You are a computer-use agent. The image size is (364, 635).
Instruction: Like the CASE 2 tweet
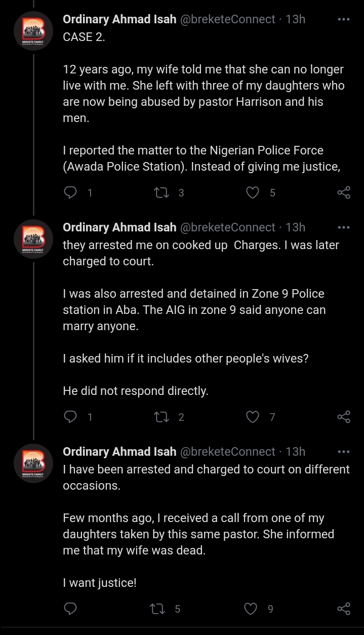pyautogui.click(x=252, y=192)
